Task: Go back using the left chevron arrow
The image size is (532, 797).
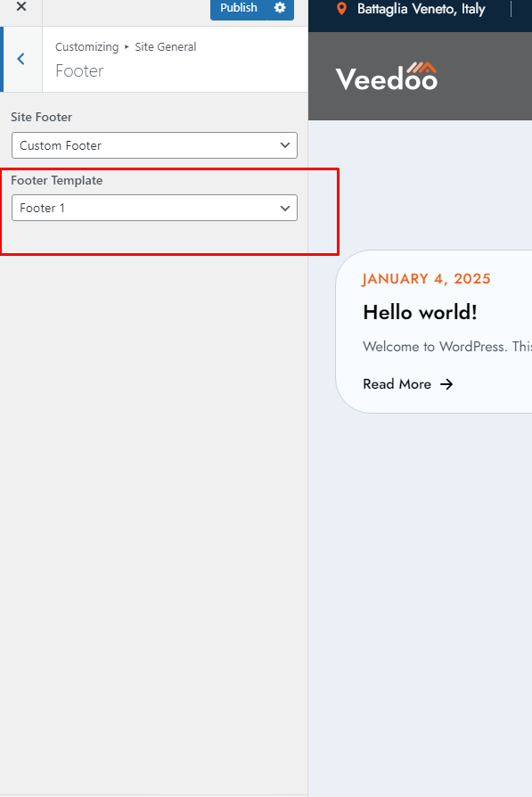Action: [x=20, y=59]
